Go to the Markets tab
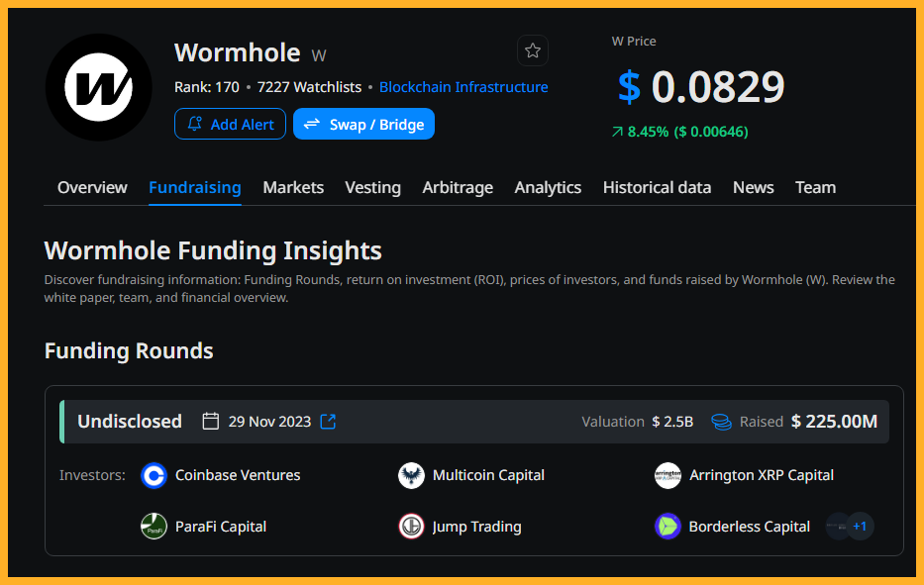The image size is (924, 585). pyautogui.click(x=293, y=187)
